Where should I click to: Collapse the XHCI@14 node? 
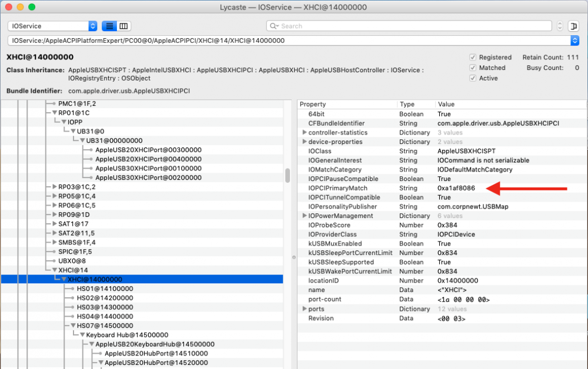pos(55,270)
